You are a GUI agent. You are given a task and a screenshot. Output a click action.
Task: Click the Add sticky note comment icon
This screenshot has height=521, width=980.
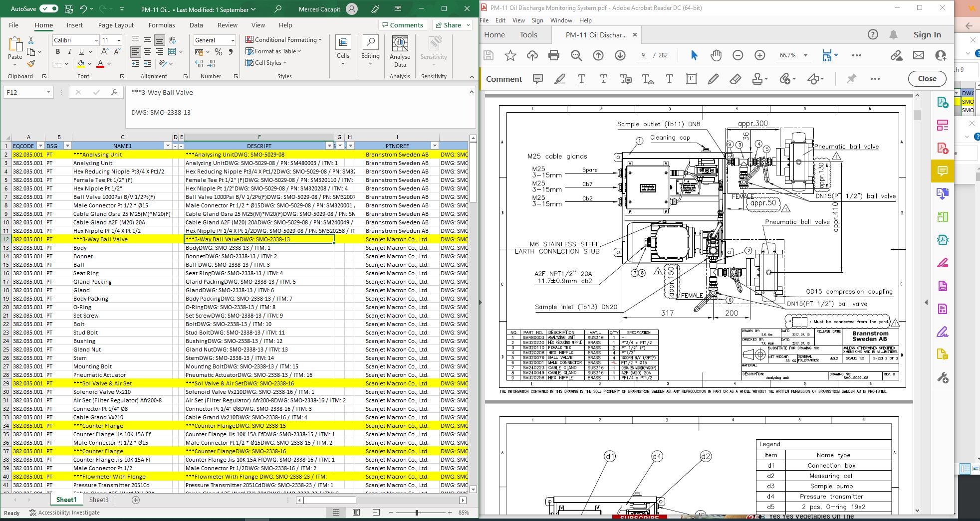click(537, 79)
